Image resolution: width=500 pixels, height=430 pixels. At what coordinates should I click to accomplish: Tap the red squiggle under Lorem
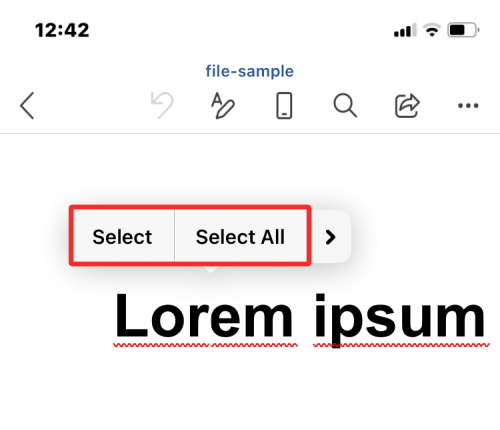tap(205, 345)
